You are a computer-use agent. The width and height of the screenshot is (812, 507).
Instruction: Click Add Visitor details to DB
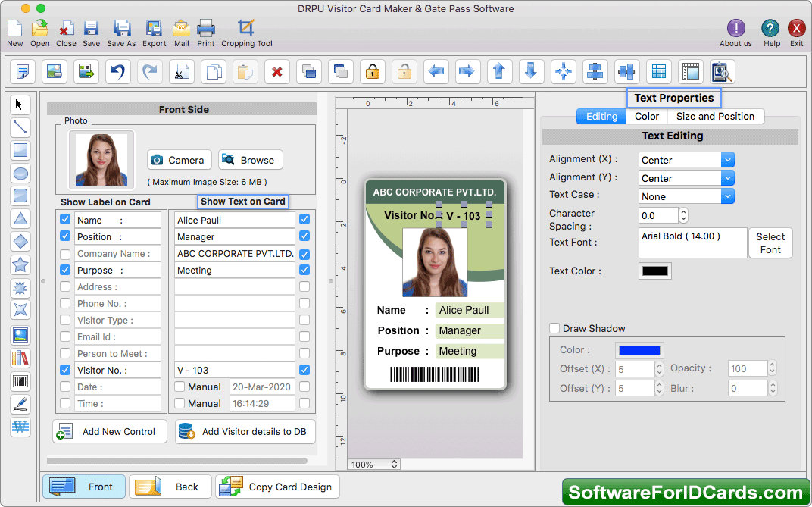[x=245, y=431]
